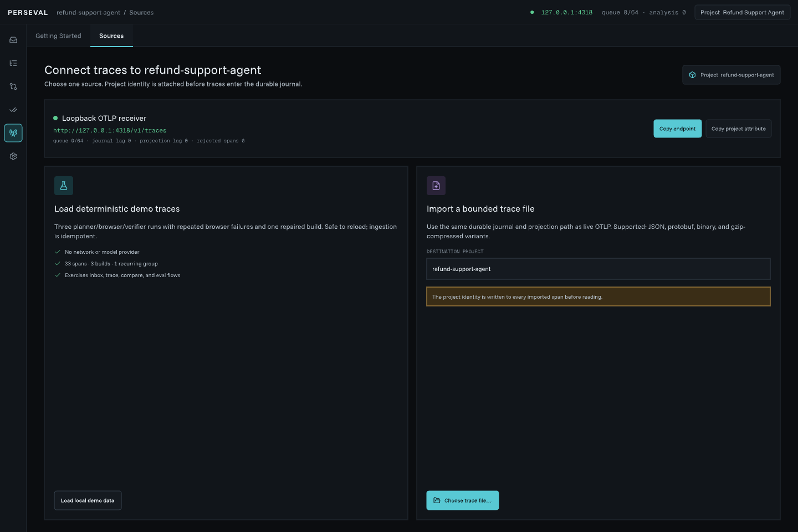Click the '33 spans · 3 builds' item
The width and height of the screenshot is (798, 532).
(x=111, y=264)
